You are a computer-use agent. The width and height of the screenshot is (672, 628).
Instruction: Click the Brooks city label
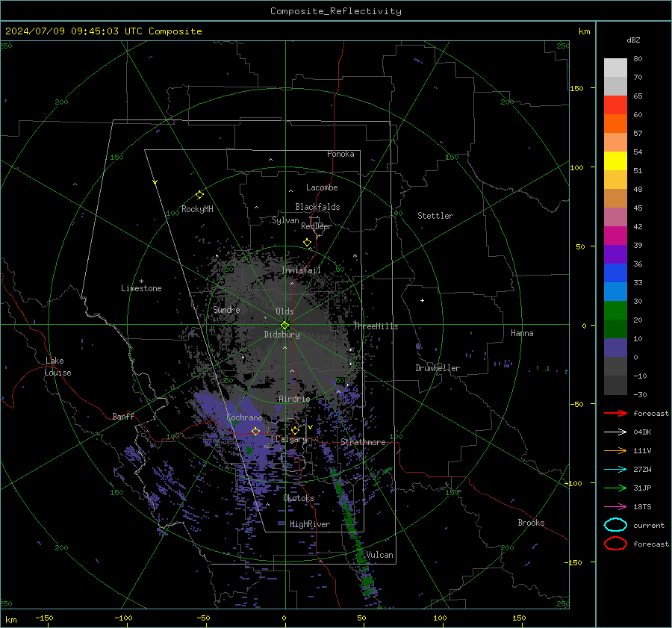pyautogui.click(x=531, y=523)
